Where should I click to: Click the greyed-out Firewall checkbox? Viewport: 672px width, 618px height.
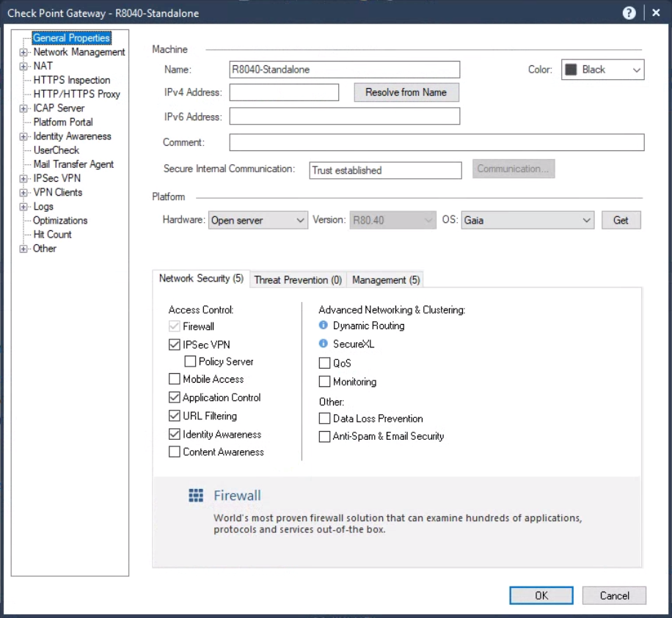point(174,326)
